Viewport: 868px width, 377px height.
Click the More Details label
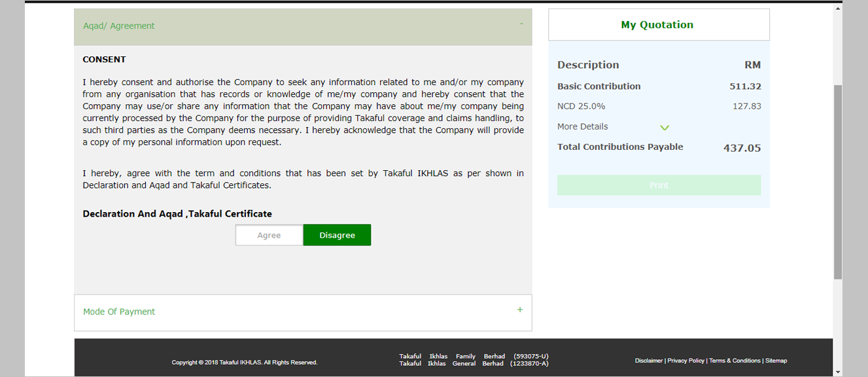(x=582, y=126)
